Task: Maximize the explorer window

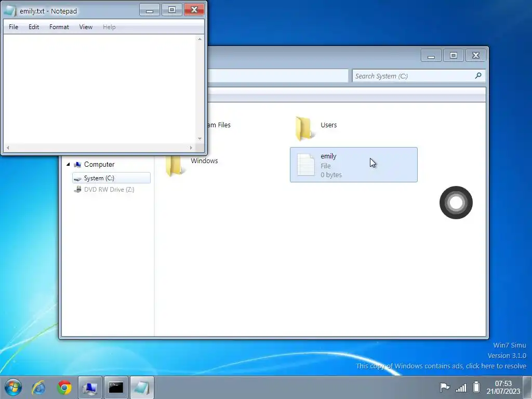Action: pyautogui.click(x=453, y=56)
